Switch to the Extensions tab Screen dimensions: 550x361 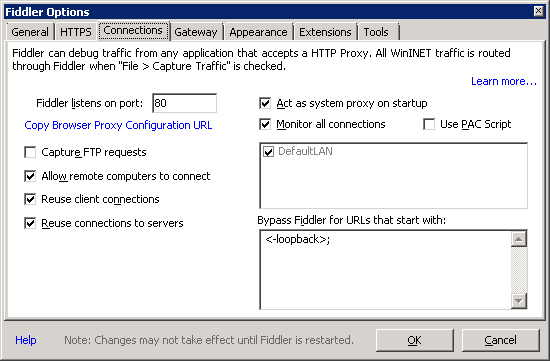point(325,32)
